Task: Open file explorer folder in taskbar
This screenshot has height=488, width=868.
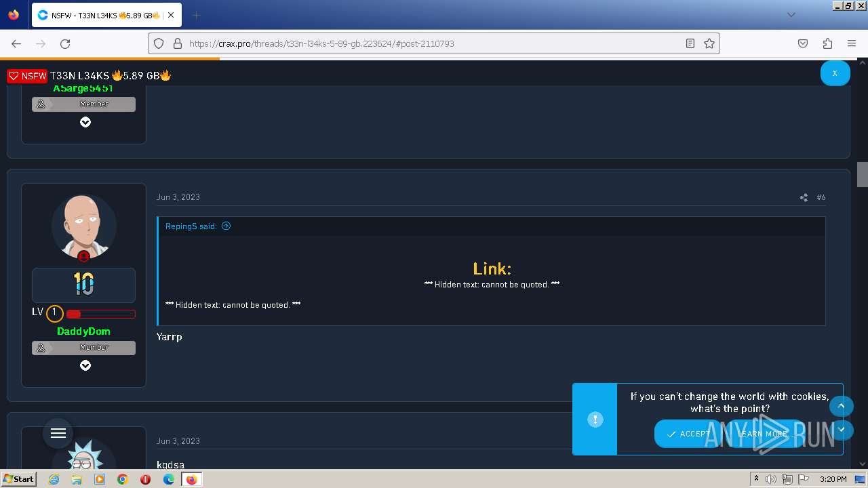Action: click(77, 479)
